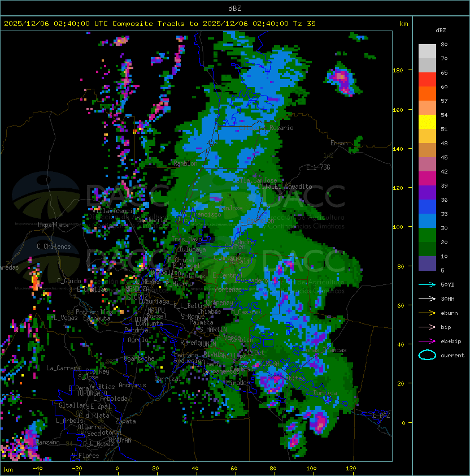
Task: Click the Cacheuta map label
Action: coord(97,318)
